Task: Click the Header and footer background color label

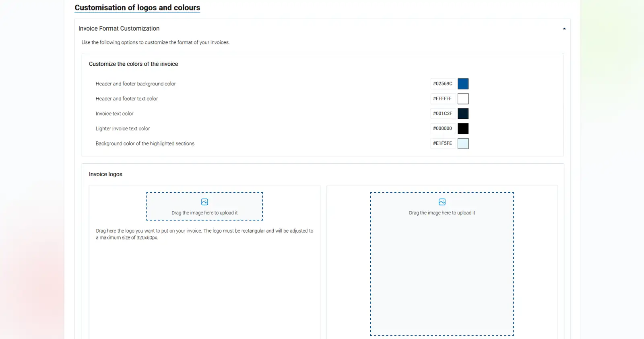Action: (x=136, y=84)
